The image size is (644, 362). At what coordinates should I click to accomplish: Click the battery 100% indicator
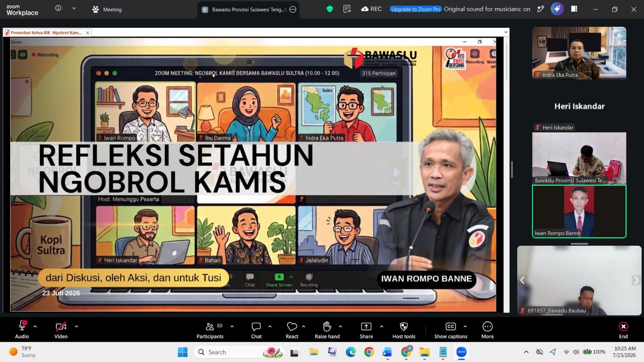[x=594, y=352]
